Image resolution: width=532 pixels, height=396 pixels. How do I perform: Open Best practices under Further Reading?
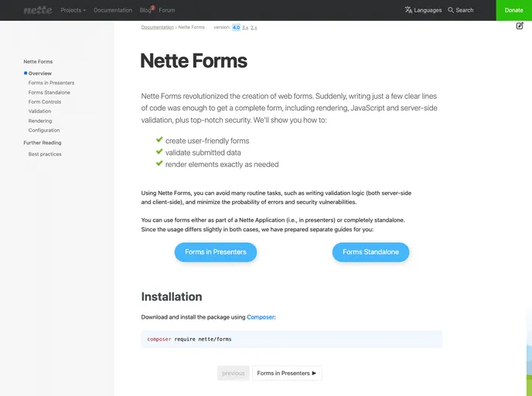(45, 154)
